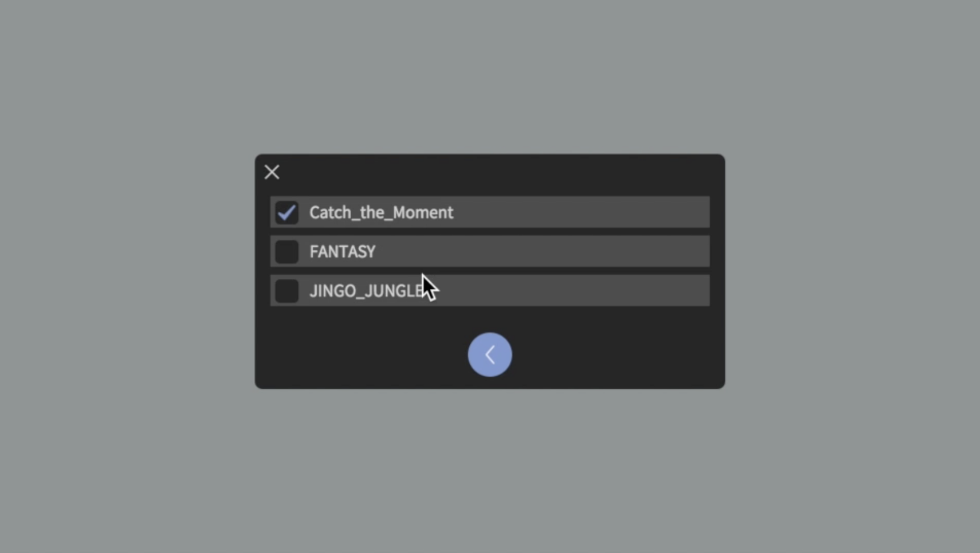The image size is (980, 553).
Task: Select the Catch_the_Moment list row
Action: [x=490, y=212]
